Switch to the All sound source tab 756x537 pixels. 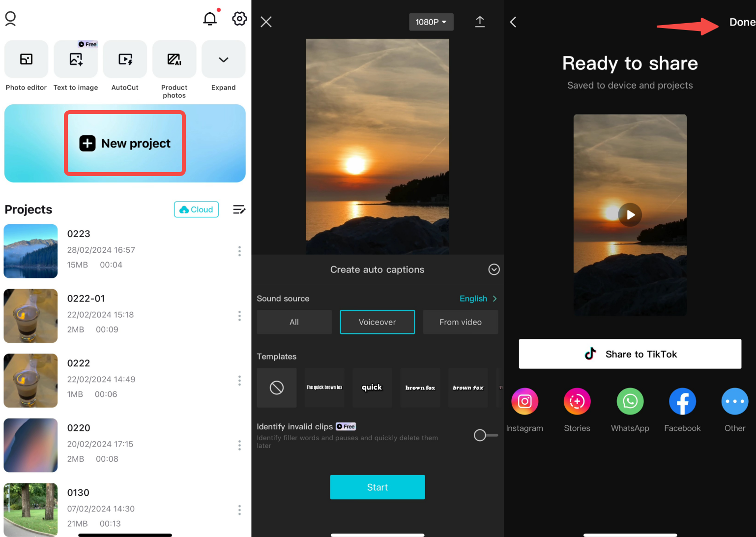[x=294, y=322]
